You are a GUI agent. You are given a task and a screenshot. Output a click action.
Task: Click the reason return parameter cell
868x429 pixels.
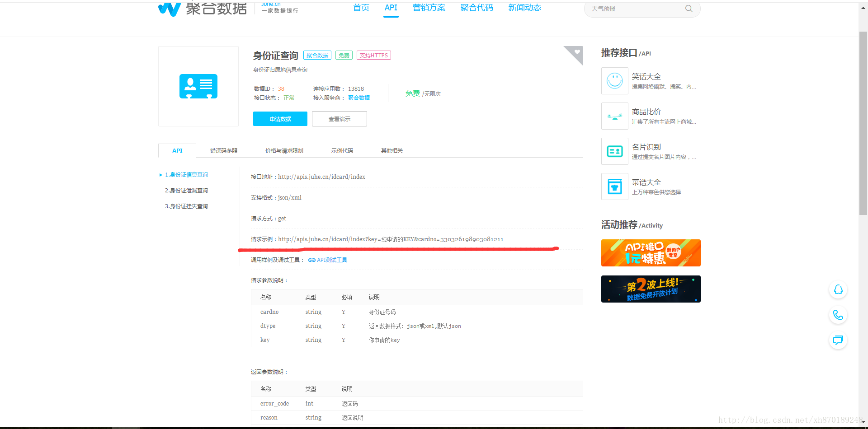269,418
